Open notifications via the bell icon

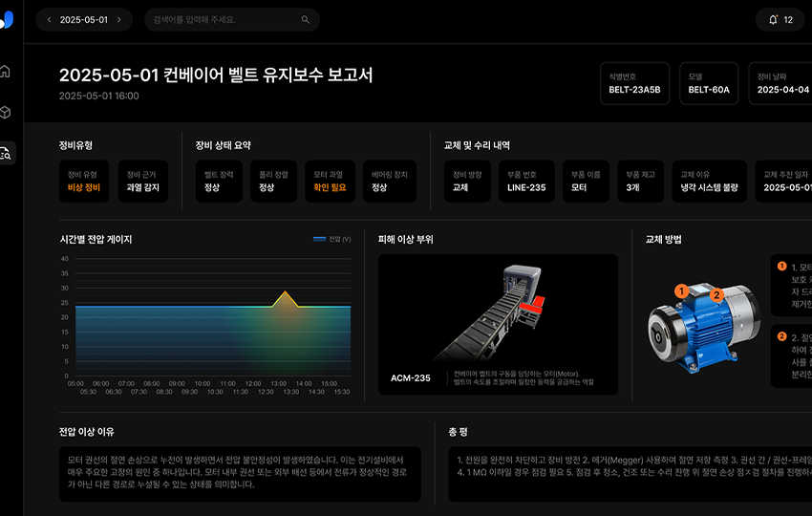pos(773,20)
